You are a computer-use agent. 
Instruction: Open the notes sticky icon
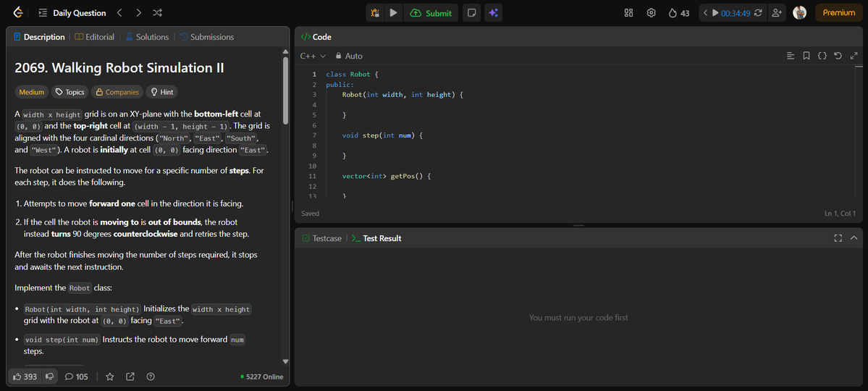tap(471, 13)
